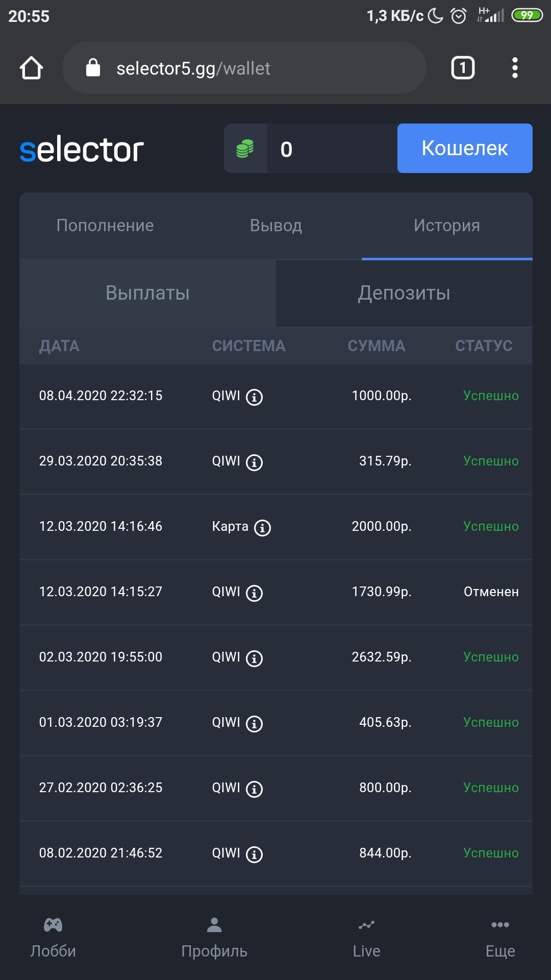Image resolution: width=551 pixels, height=980 pixels.
Task: Switch to the Пополнение tab
Action: (x=105, y=226)
